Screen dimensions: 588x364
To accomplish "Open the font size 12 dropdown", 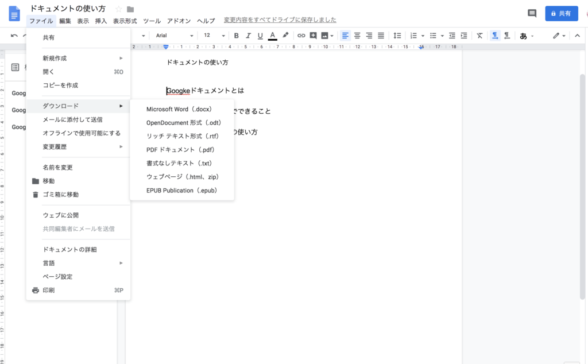I will click(215, 36).
